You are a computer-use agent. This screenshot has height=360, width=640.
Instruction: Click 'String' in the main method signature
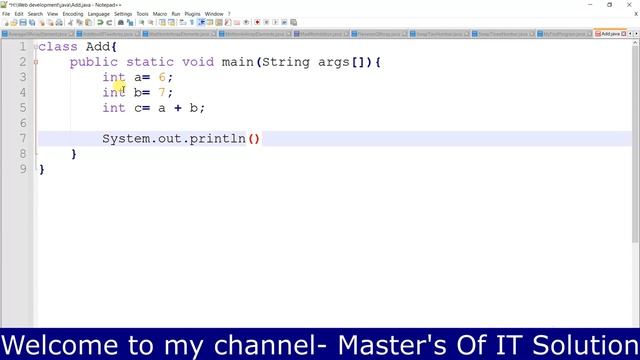[x=286, y=62]
